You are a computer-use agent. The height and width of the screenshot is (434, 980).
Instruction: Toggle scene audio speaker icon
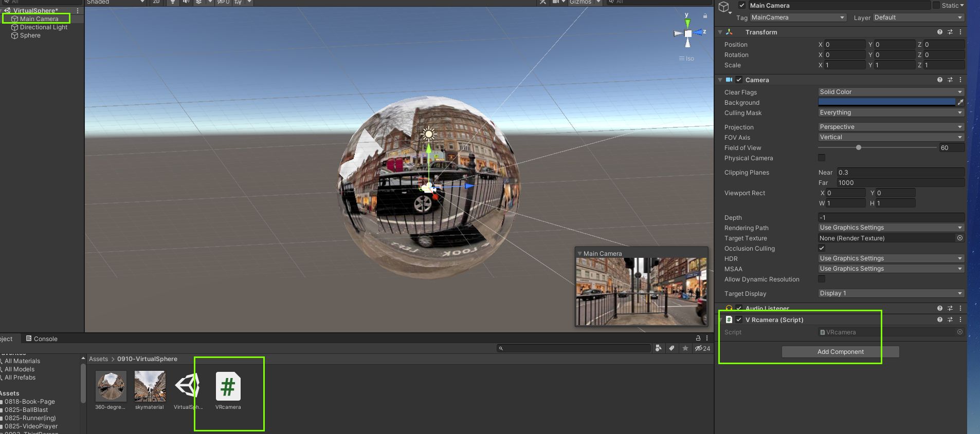[186, 2]
